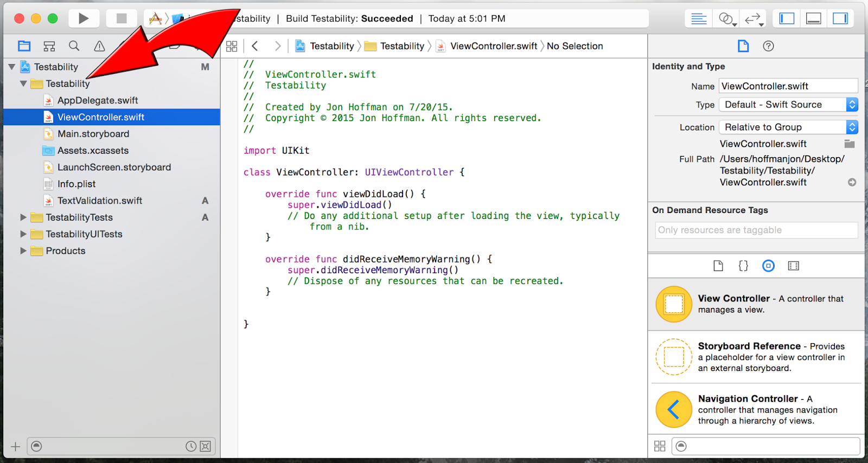Viewport: 868px width, 463px height.
Task: Toggle the Utilities pane
Action: pos(840,18)
